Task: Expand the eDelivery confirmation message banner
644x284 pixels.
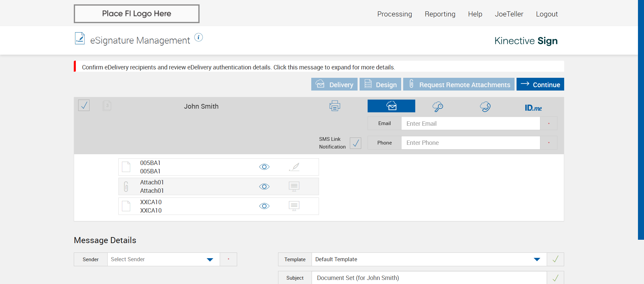Action: point(319,67)
